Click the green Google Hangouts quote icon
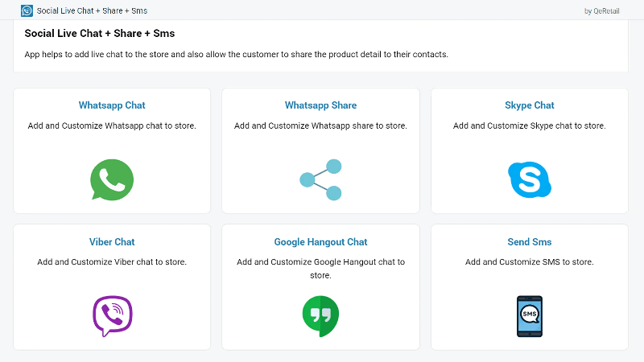Viewport: 644px width, 362px height. tap(320, 316)
